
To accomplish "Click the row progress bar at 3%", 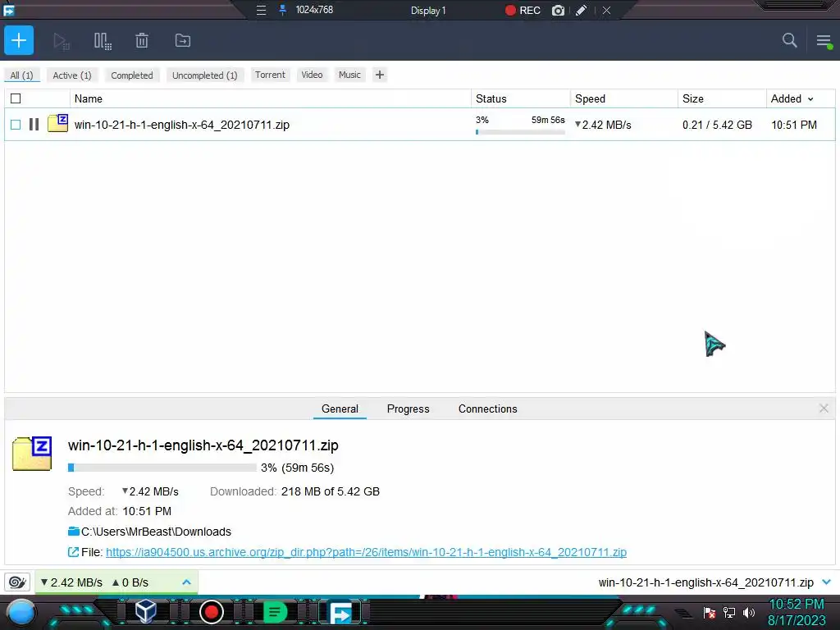I will click(520, 132).
